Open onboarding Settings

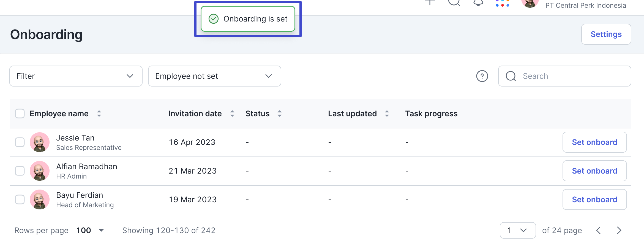(x=606, y=34)
